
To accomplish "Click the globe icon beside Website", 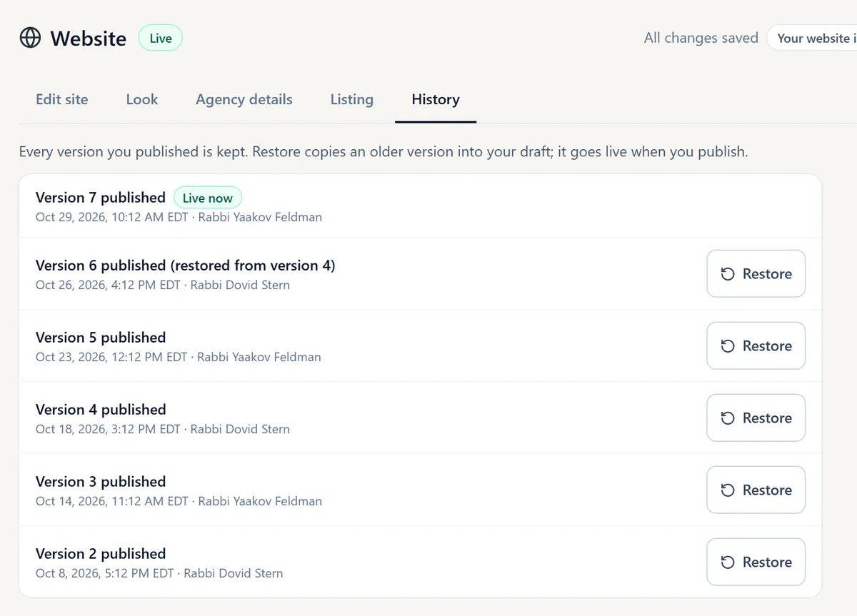I will (30, 38).
